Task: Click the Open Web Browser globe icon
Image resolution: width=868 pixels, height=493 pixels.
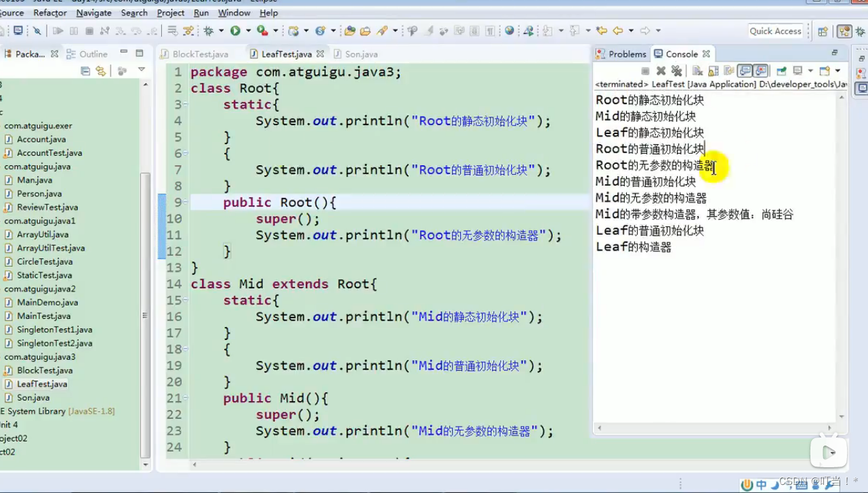Action: coord(509,30)
